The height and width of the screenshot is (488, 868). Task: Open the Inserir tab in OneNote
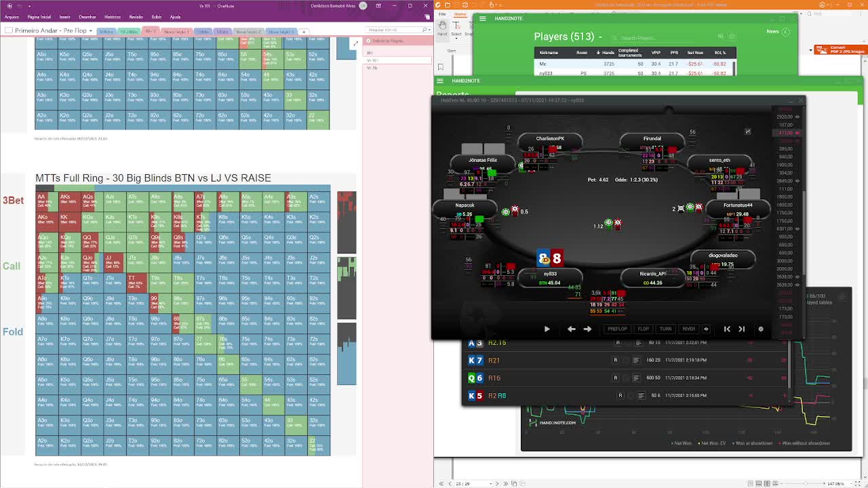pyautogui.click(x=65, y=17)
